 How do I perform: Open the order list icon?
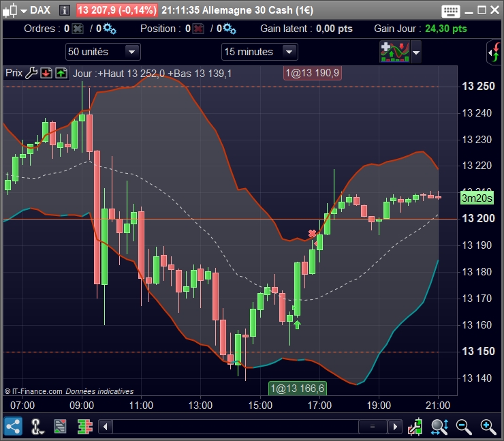click(x=60, y=427)
